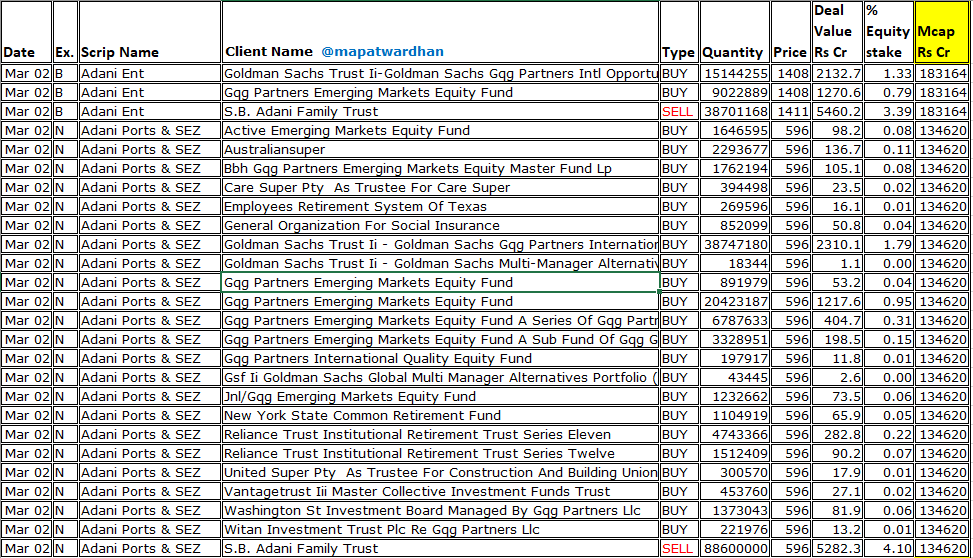
Task: Select the A Sub Fund Of Ggg client cell
Action: coord(440,340)
